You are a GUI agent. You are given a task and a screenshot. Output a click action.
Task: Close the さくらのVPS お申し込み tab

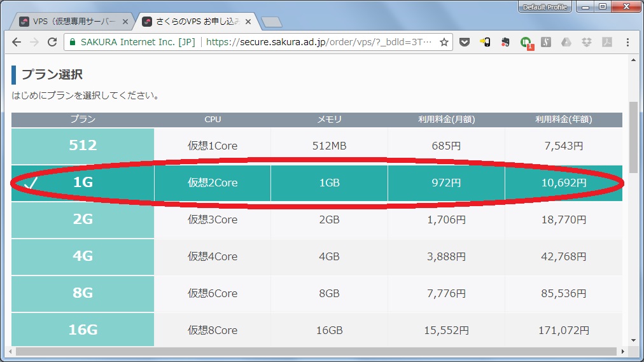pos(248,22)
